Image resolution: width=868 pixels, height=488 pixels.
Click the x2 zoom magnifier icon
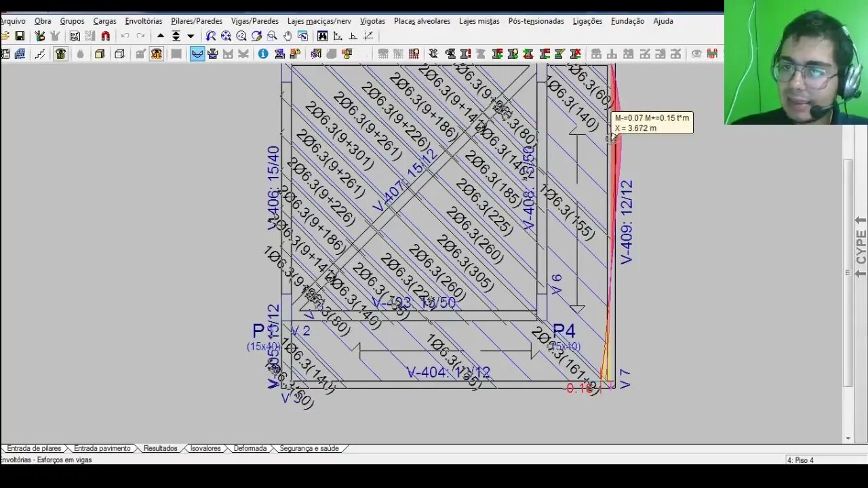[x=241, y=36]
